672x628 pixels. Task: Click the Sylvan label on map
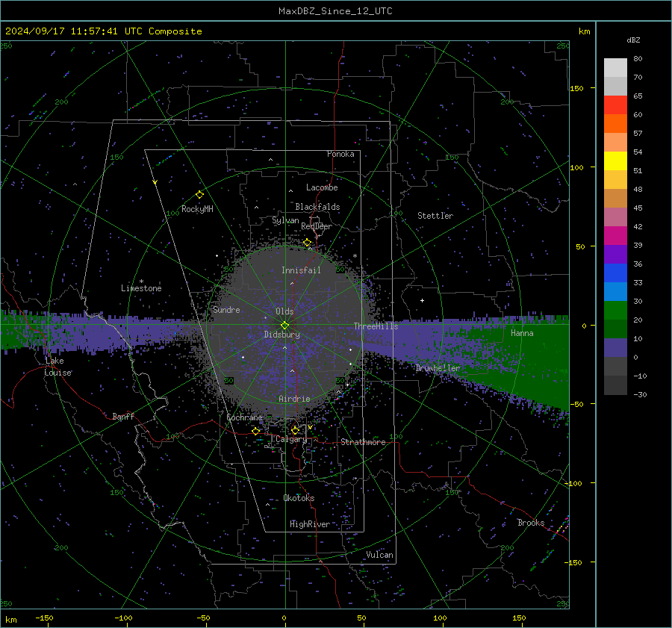(x=285, y=220)
